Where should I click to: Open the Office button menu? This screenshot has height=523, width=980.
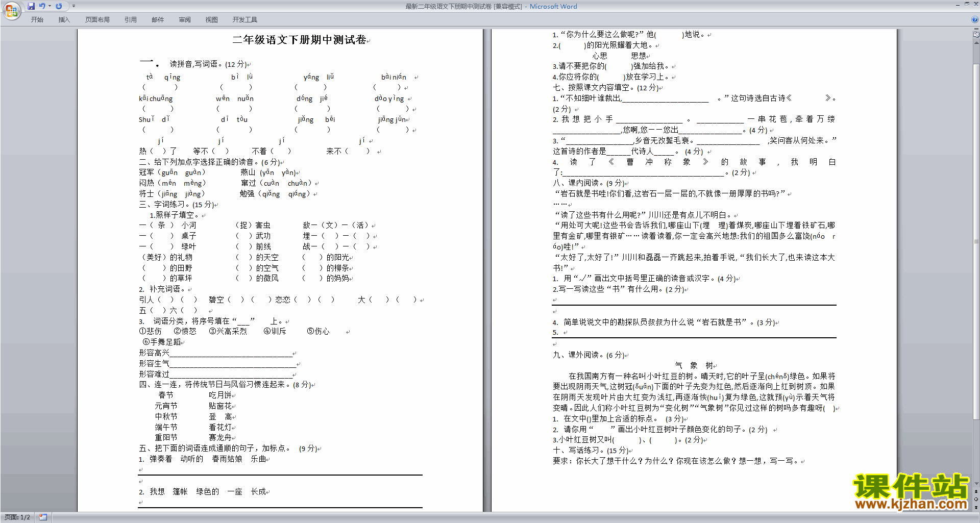[11, 10]
